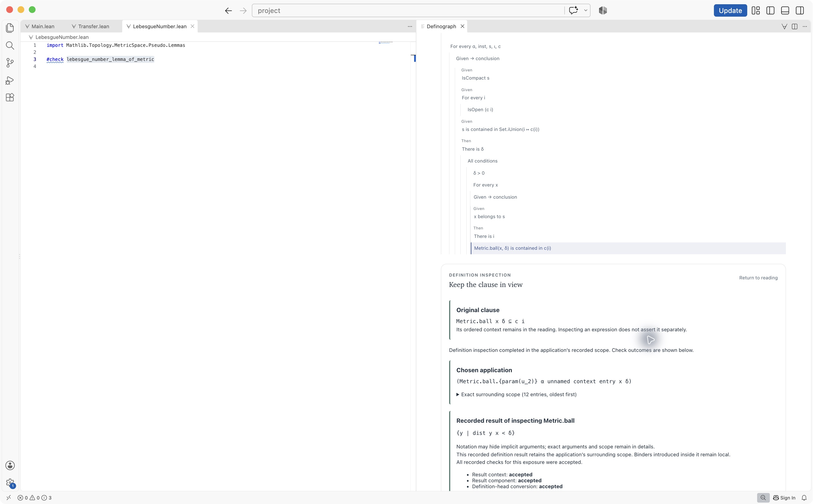Go back with the left arrow

click(x=228, y=11)
